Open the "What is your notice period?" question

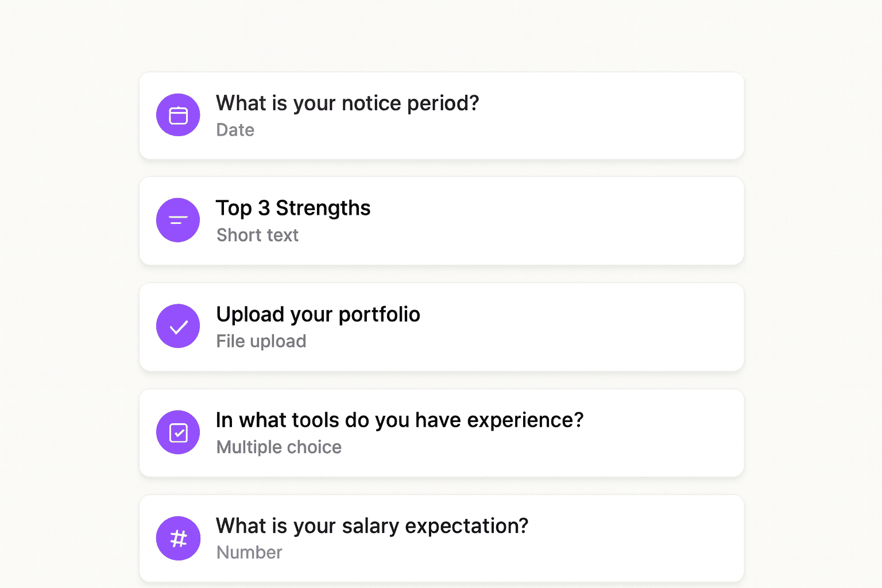pyautogui.click(x=347, y=103)
